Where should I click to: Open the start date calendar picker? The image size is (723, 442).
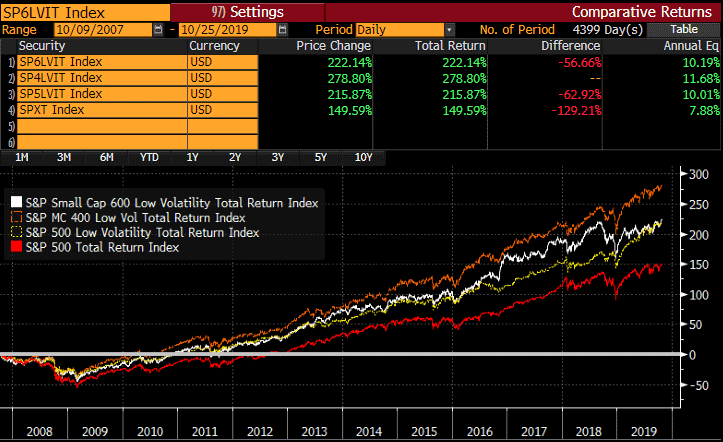pyautogui.click(x=158, y=30)
